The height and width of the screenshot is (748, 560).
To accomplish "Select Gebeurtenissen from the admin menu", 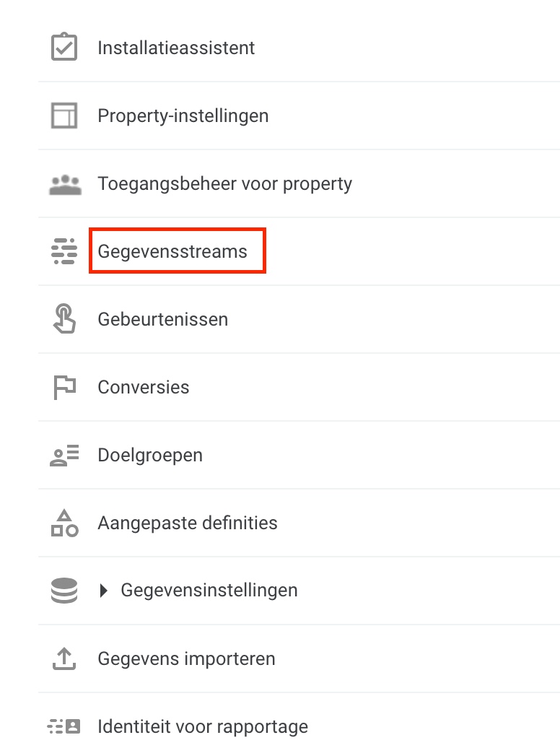I will [162, 318].
